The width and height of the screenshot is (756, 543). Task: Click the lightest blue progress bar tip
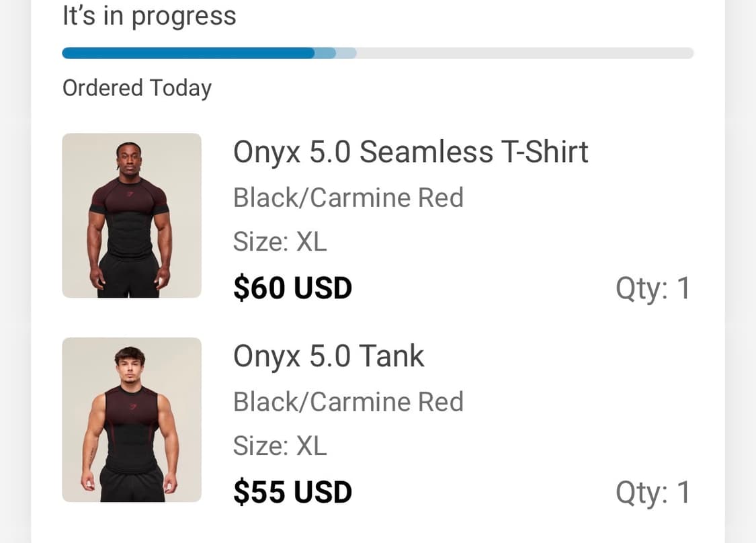pos(346,53)
